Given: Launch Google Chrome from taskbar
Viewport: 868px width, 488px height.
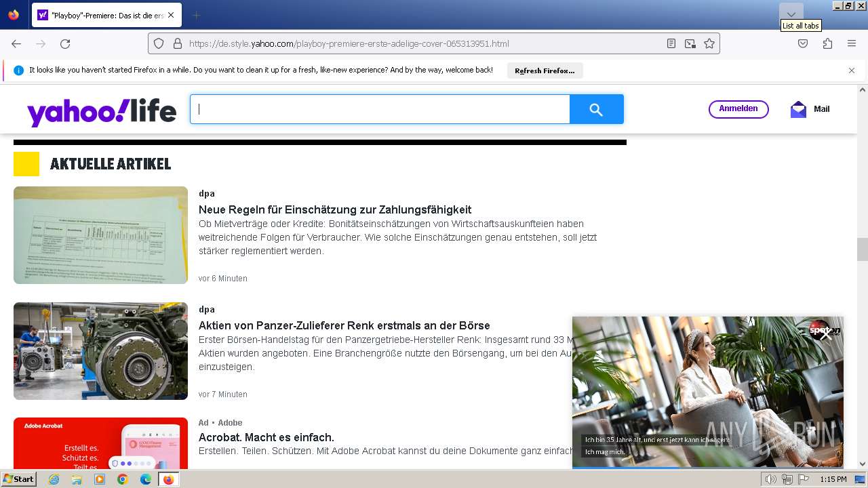Looking at the screenshot, I should 123,479.
